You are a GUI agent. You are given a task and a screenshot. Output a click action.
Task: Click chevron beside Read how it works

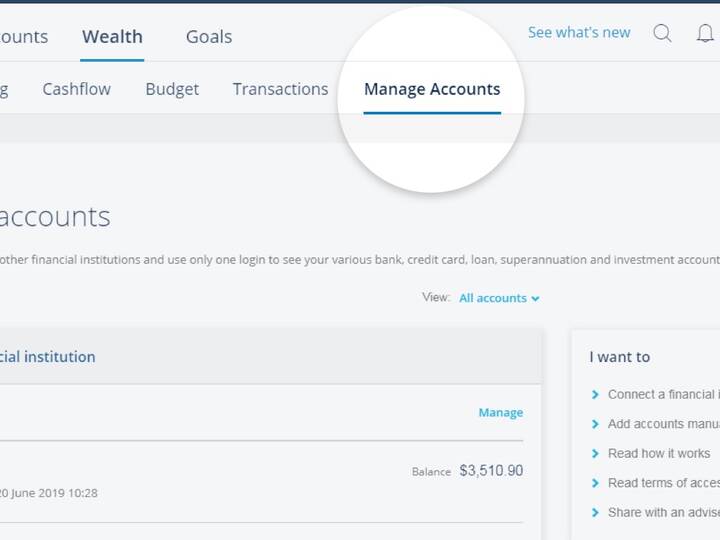click(595, 454)
